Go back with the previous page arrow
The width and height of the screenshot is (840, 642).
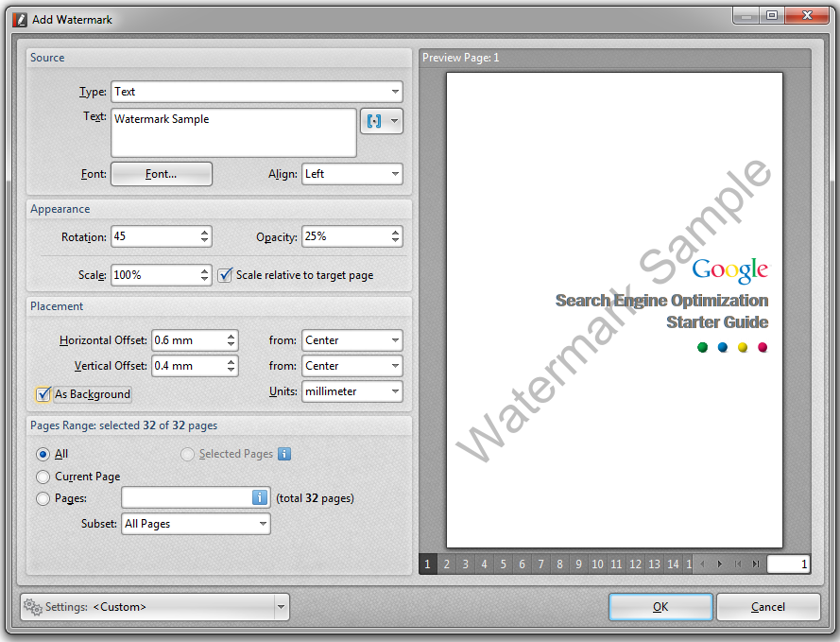[x=703, y=564]
